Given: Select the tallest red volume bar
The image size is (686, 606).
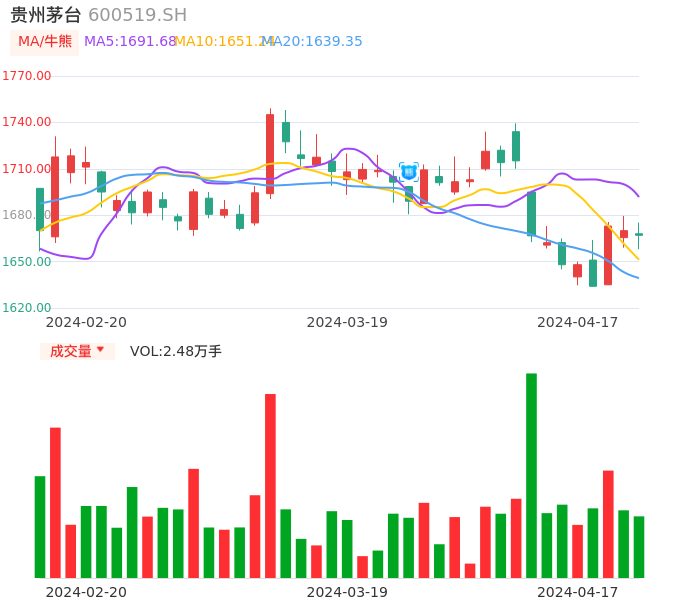Looking at the screenshot, I should pyautogui.click(x=270, y=485).
